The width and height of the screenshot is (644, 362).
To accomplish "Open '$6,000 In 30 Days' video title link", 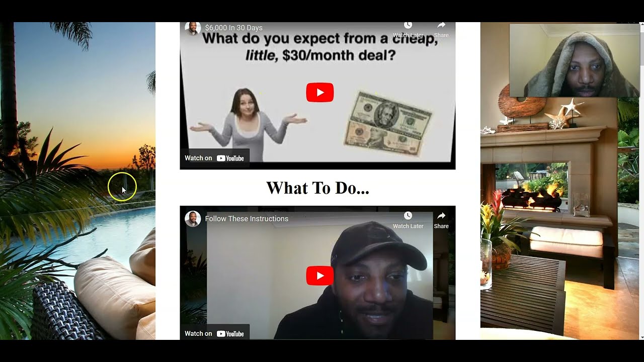I will (233, 28).
